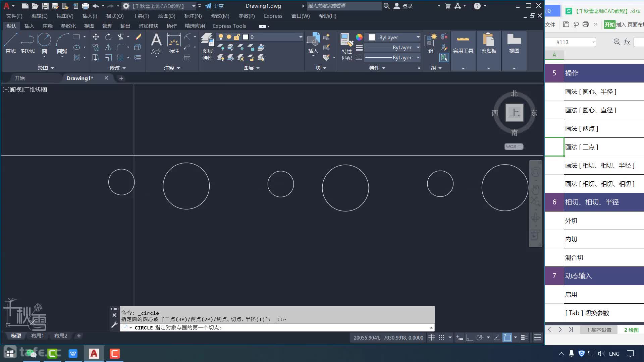Click the white layer color swatch
The height and width of the screenshot is (362, 644).
(x=246, y=37)
